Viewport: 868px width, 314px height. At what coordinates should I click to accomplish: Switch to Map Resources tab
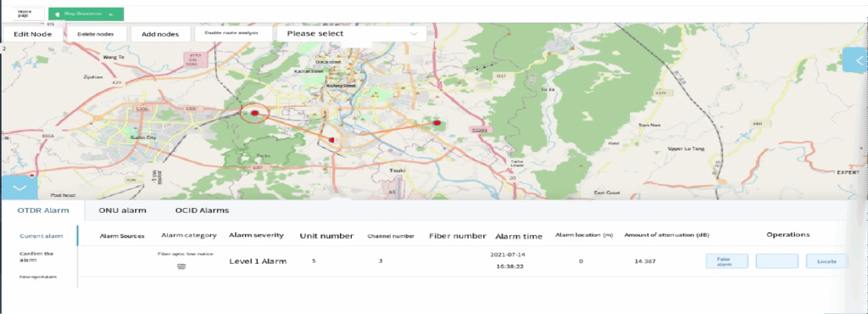tap(86, 14)
